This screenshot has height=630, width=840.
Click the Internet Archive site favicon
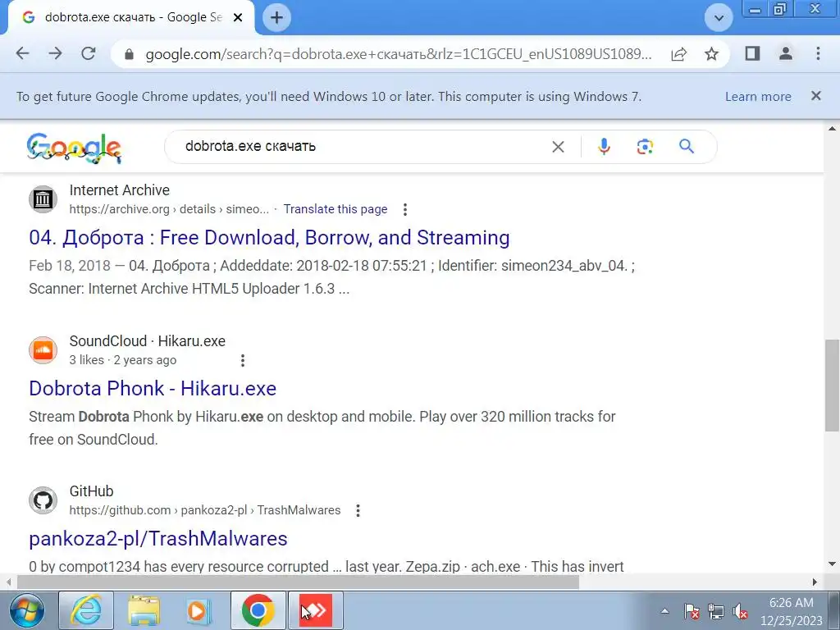(x=43, y=199)
